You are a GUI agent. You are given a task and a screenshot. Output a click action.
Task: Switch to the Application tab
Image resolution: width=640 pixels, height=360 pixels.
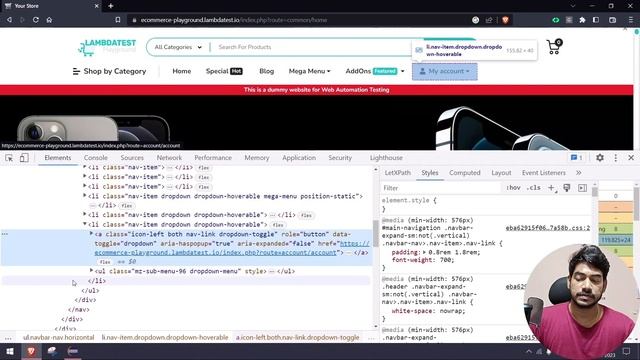299,158
